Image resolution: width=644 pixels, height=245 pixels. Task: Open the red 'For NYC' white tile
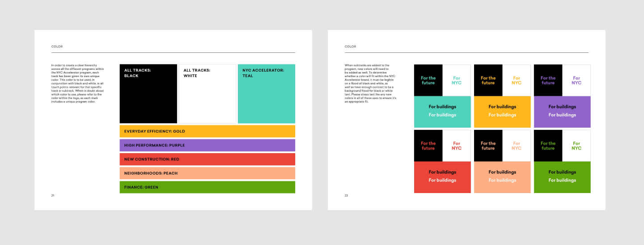coord(457,146)
